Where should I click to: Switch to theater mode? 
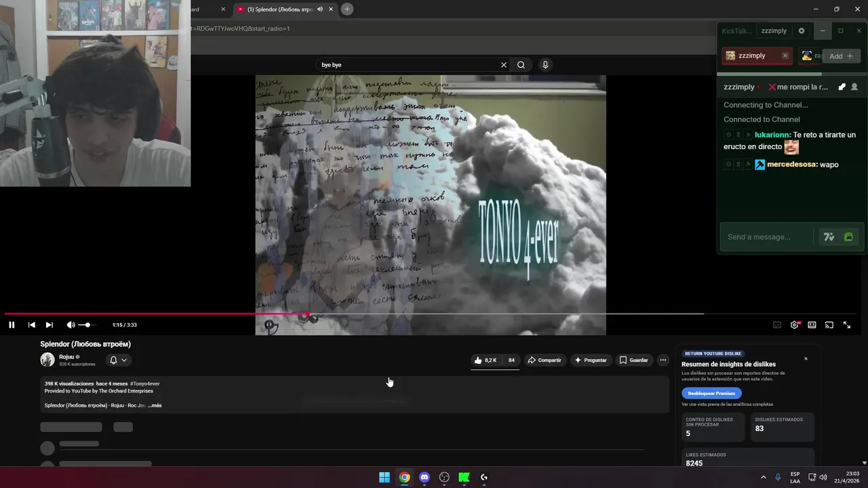[x=812, y=325]
